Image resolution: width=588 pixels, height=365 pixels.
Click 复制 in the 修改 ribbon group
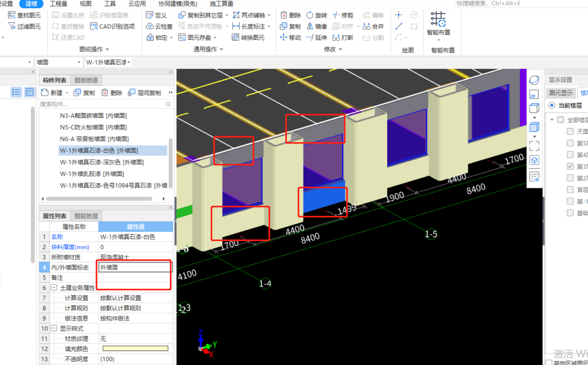(291, 26)
